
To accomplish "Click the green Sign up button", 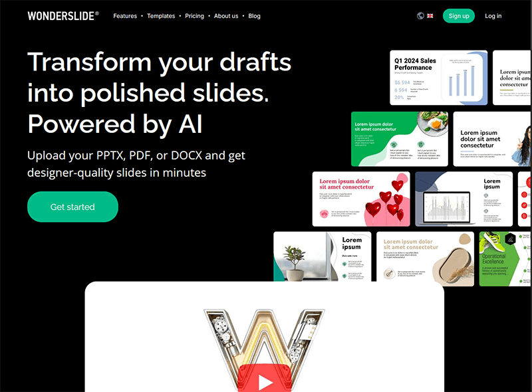I will point(459,16).
